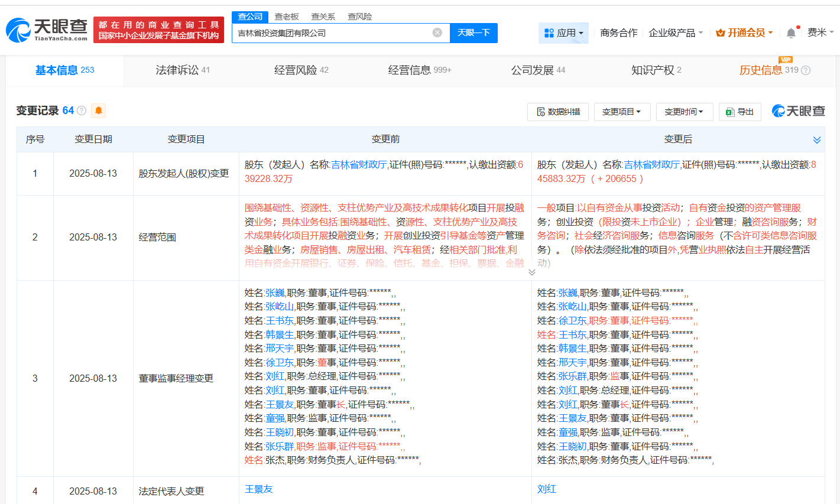Image resolution: width=840 pixels, height=504 pixels.
Task: Click the blue 天眼一下 search button
Action: [475, 33]
